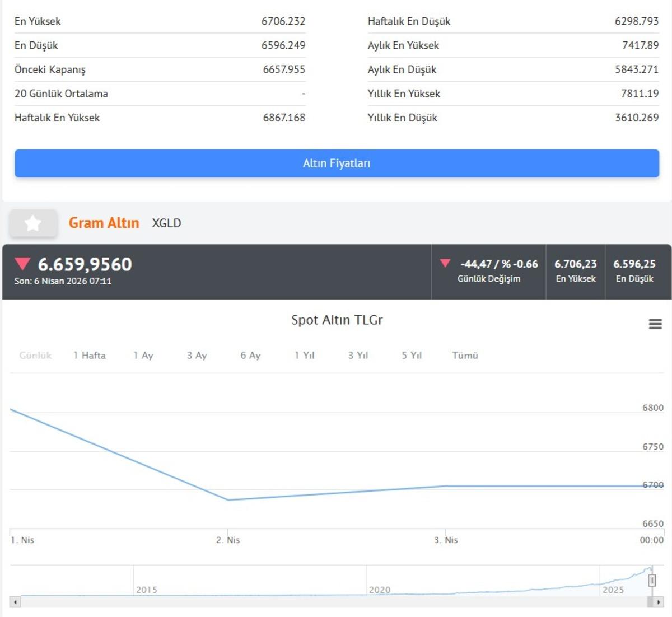Switch to the 1 Yıl range
672x617 pixels.
(305, 356)
